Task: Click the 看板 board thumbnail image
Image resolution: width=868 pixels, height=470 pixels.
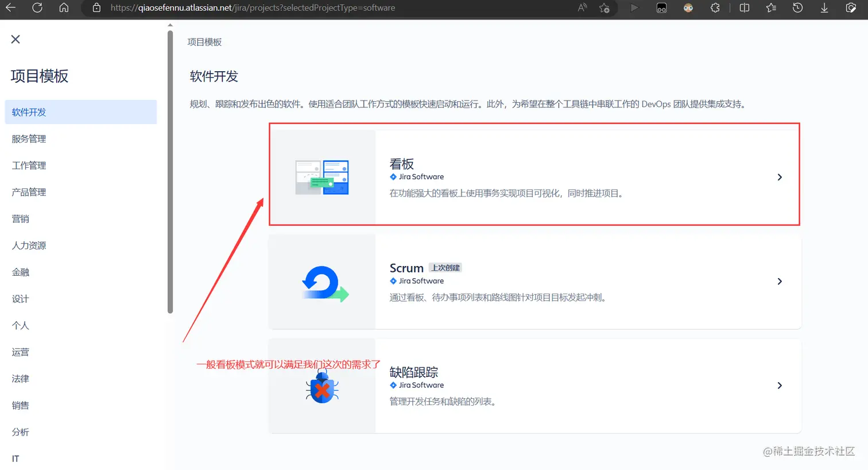Action: coord(322,177)
